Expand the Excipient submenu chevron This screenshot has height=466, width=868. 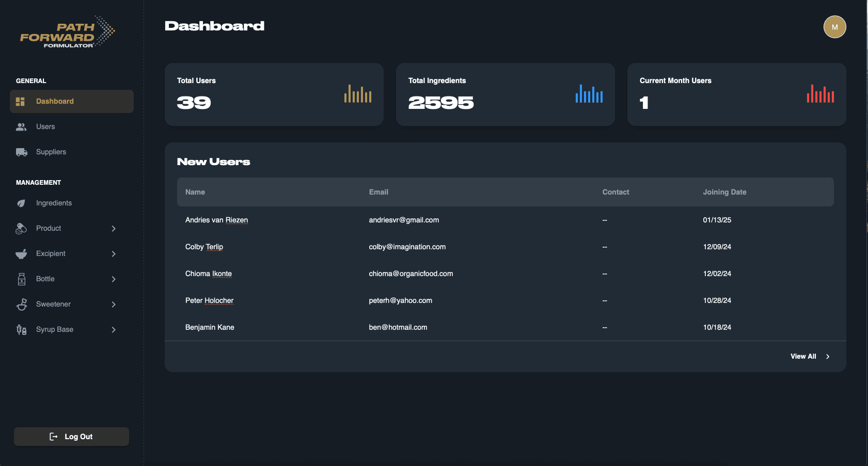point(114,254)
